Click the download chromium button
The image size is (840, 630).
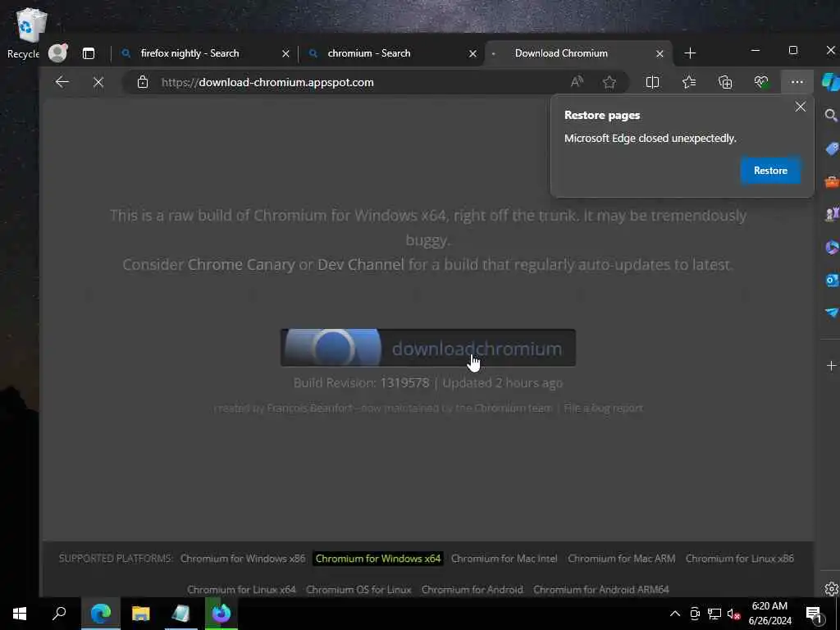coord(428,348)
